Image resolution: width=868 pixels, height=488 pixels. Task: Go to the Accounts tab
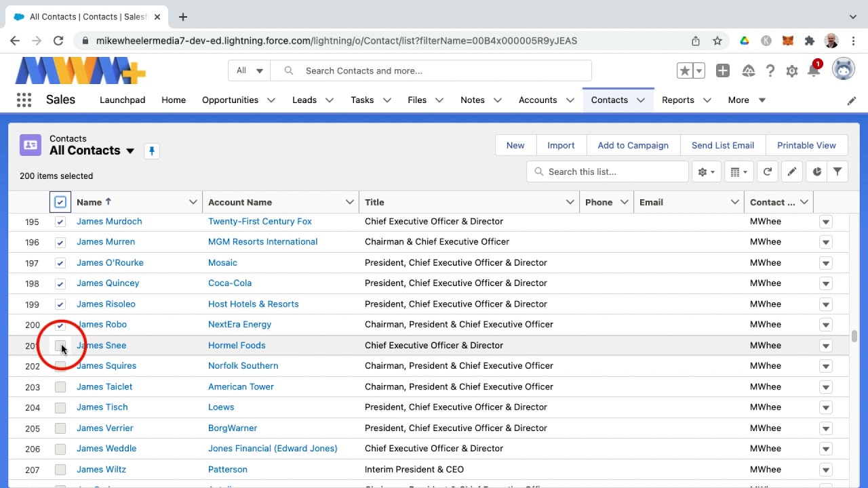coord(538,100)
